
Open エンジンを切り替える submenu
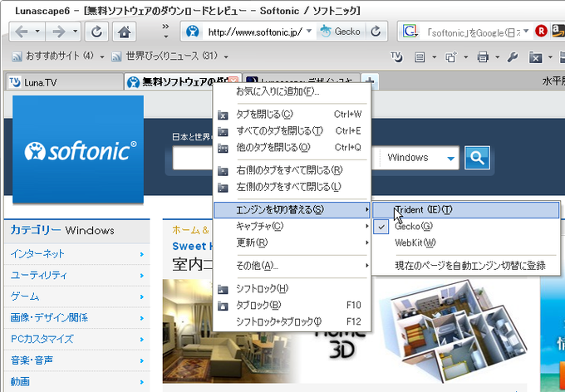292,209
